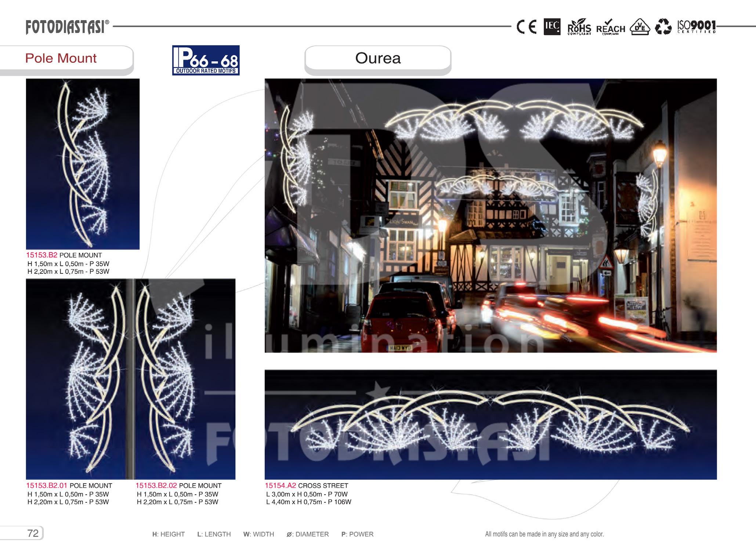This screenshot has height=549, width=756.
Task: Click product code 15153.B2.02
Action: 156,486
